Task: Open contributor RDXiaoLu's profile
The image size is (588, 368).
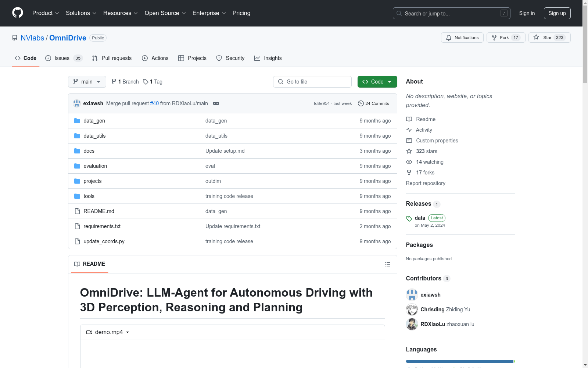Action: (433, 324)
